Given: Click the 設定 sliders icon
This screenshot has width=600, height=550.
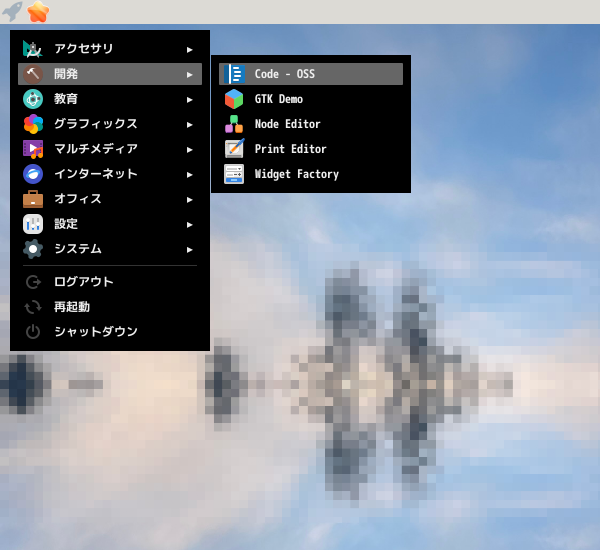Looking at the screenshot, I should pos(33,224).
